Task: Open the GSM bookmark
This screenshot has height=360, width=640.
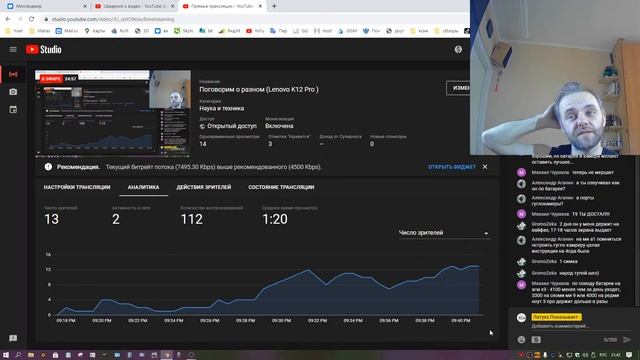Action: (x=347, y=31)
